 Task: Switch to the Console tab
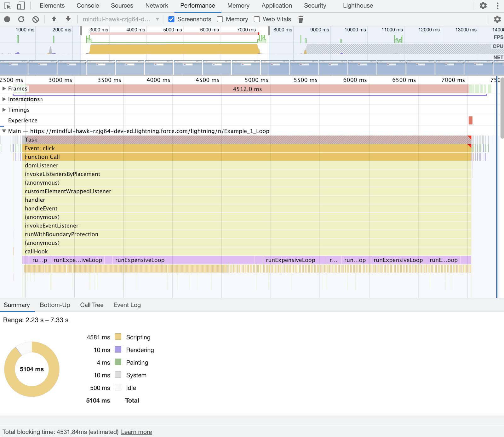[88, 6]
